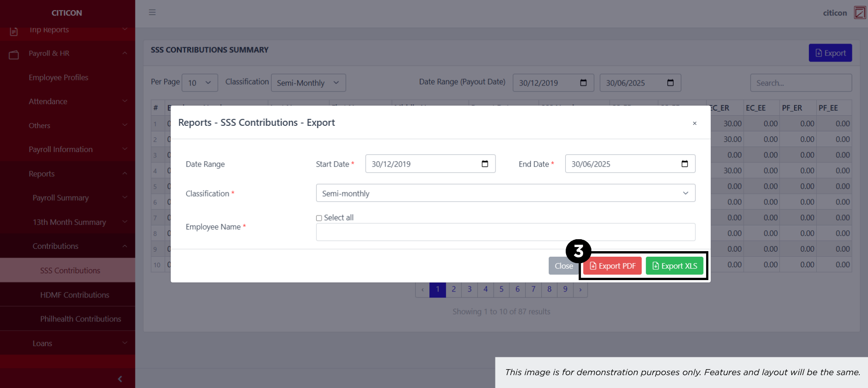Expand 13th Month Summary submenu
This screenshot has height=388, width=868.
tap(67, 222)
